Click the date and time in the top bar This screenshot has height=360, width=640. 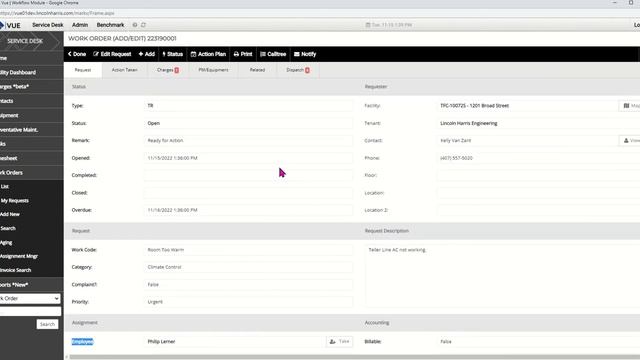(389, 25)
